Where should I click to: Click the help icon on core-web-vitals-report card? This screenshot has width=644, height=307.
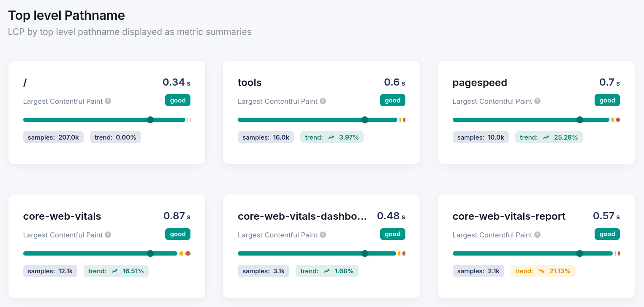coord(537,235)
